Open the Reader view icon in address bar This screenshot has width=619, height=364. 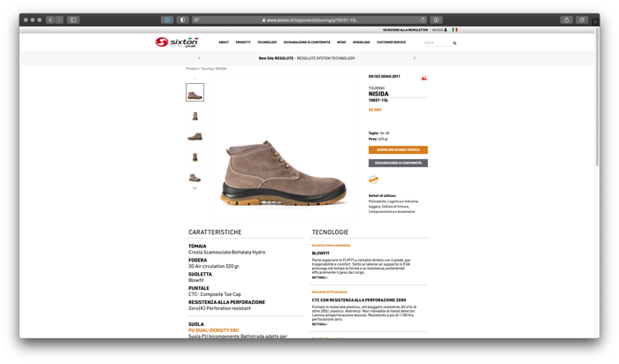pos(196,19)
